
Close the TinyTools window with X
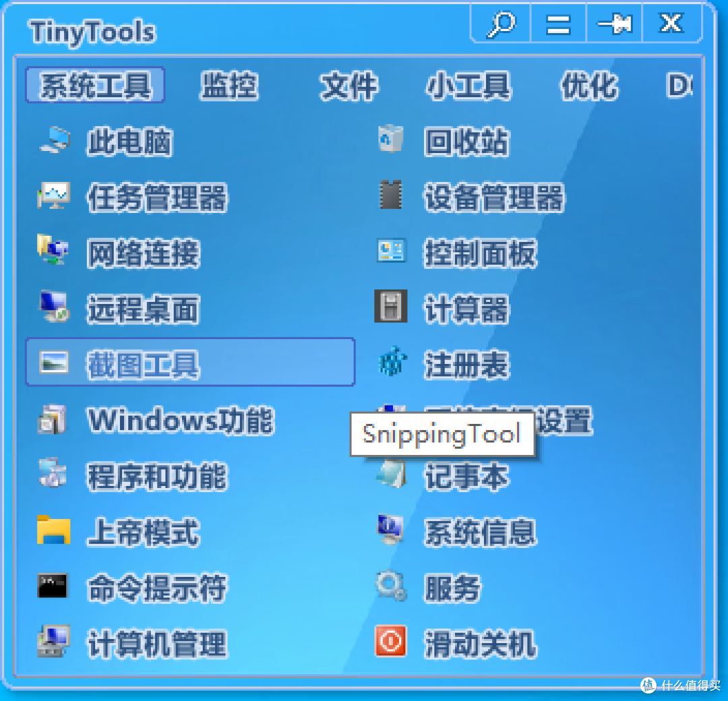point(671,23)
